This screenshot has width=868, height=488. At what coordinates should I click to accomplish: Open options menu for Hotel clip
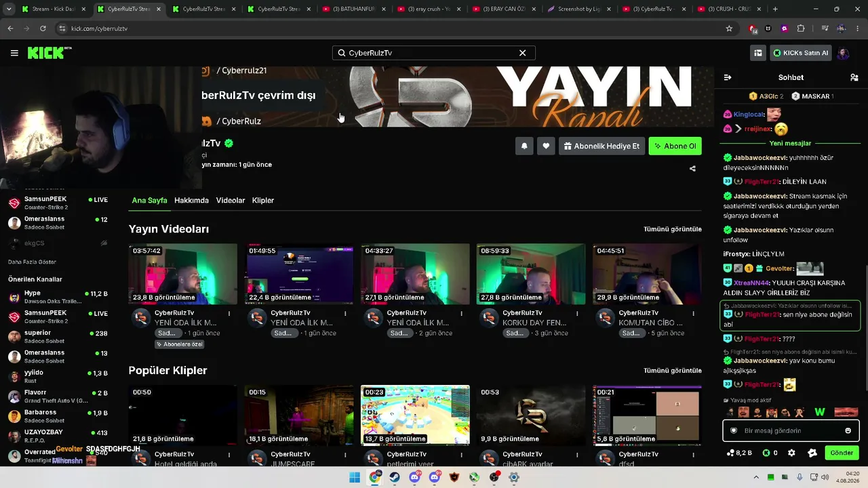coord(229,455)
